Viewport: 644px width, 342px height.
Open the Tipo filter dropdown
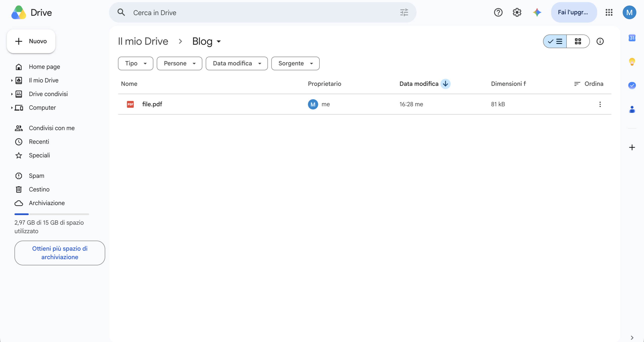click(136, 63)
